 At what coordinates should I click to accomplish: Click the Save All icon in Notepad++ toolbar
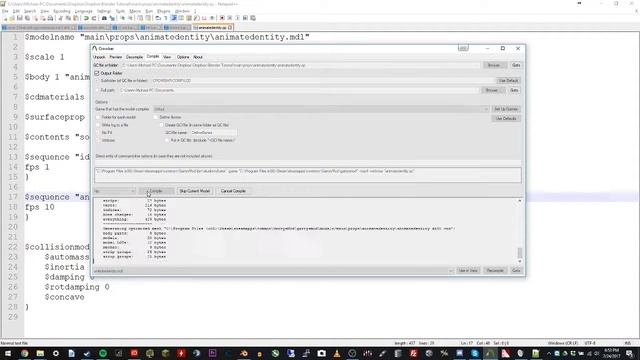point(27,18)
